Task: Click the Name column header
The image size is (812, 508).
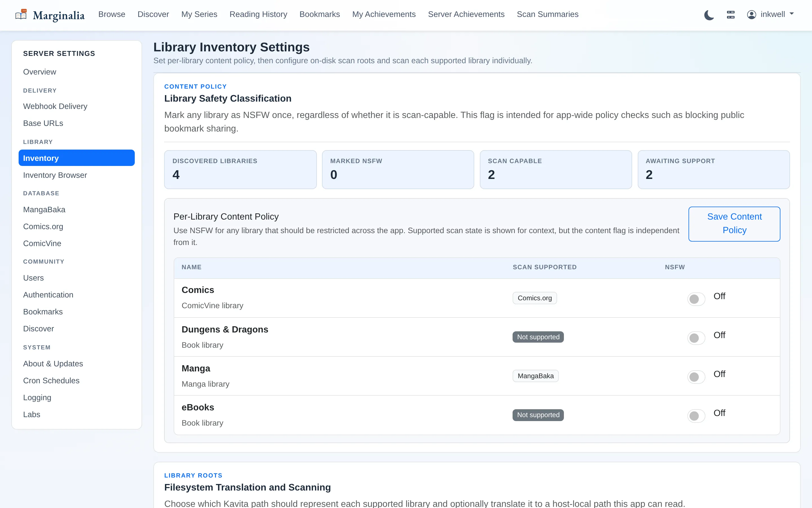Action: click(x=192, y=267)
